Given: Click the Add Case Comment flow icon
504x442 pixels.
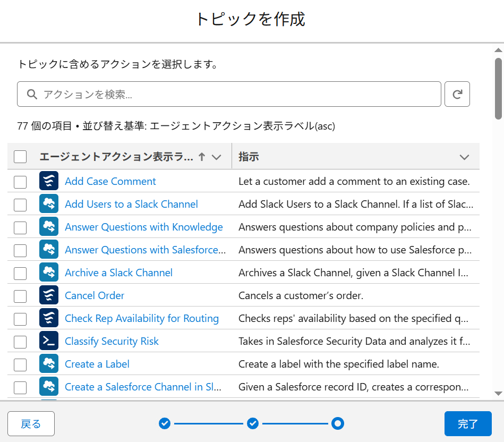Looking at the screenshot, I should tap(49, 181).
